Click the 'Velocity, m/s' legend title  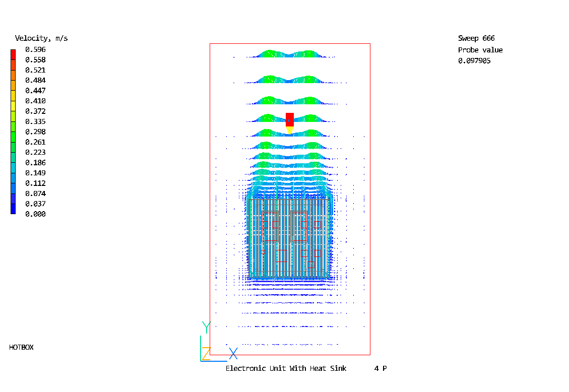tap(41, 38)
